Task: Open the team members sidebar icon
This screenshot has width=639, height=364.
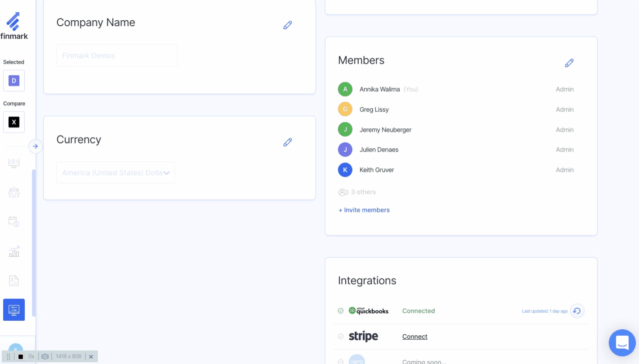Action: [x=14, y=192]
